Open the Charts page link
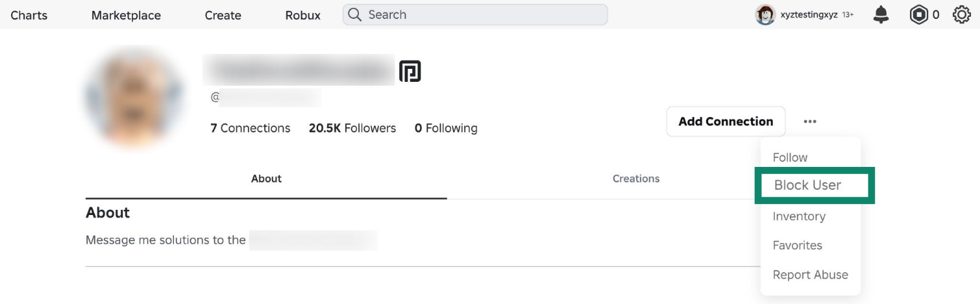Viewport: 980px width, 304px height. pos(29,15)
